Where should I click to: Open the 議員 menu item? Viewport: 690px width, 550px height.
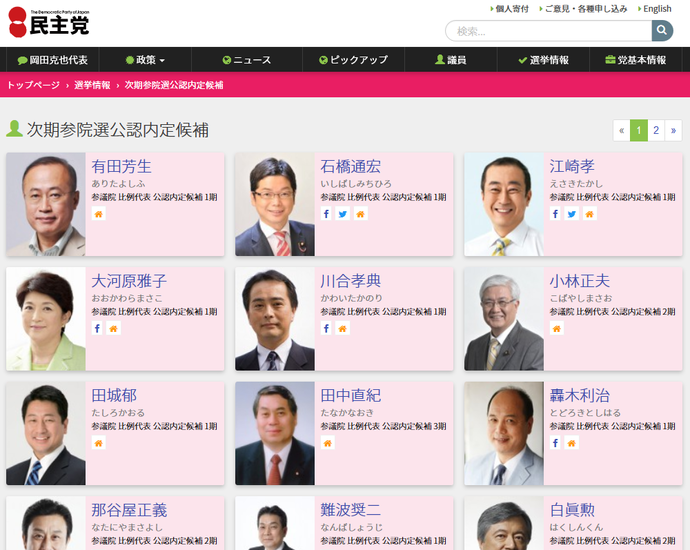pos(451,60)
